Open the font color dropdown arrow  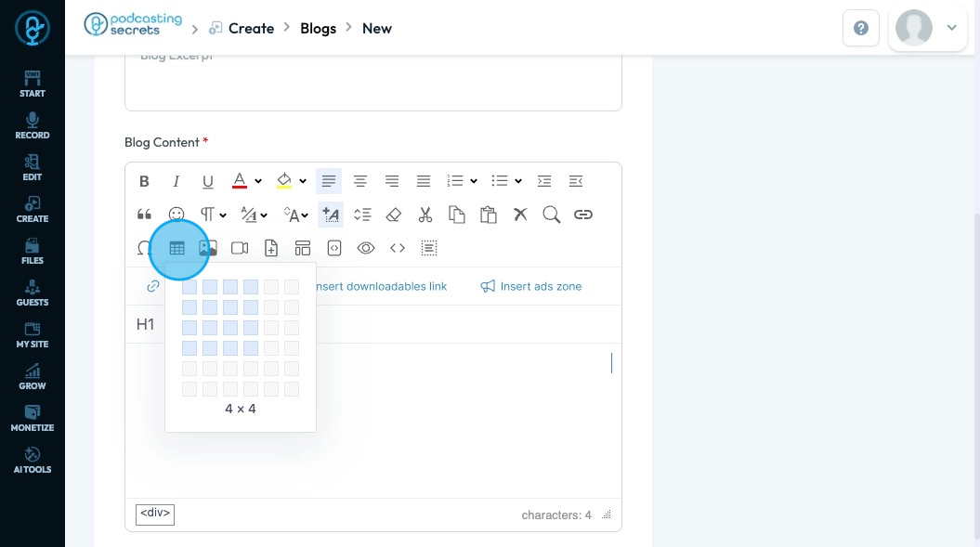(x=258, y=181)
